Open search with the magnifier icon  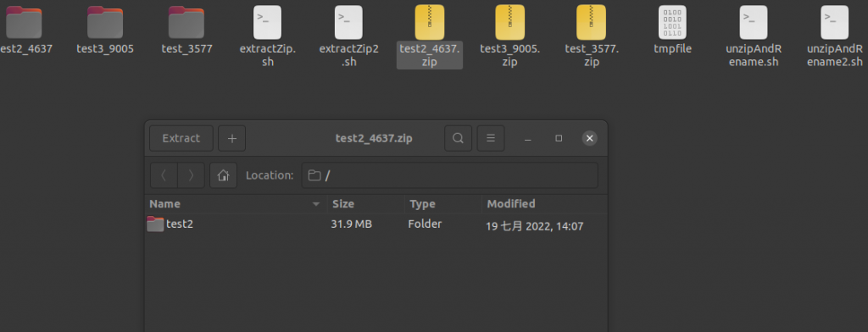458,138
